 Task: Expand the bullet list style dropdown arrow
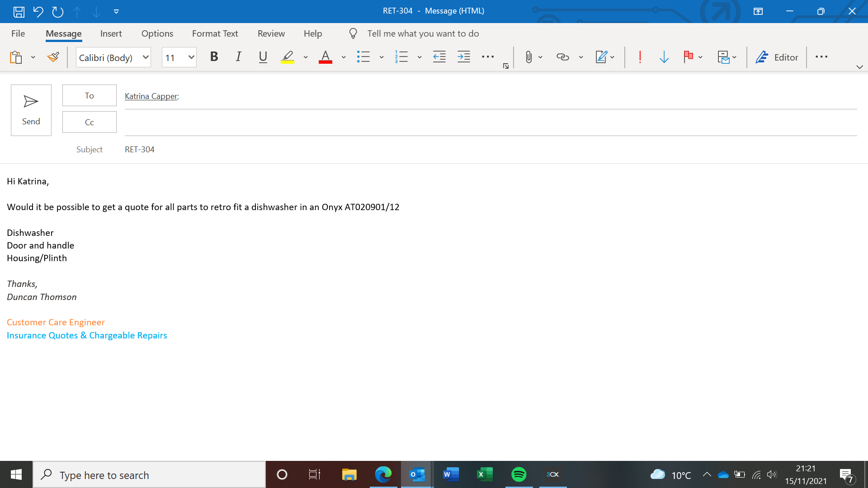click(382, 57)
